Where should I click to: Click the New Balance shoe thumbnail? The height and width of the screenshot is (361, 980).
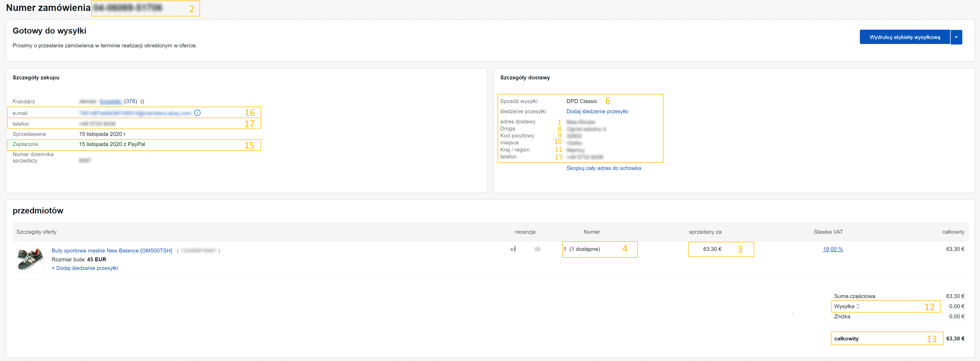[x=30, y=258]
